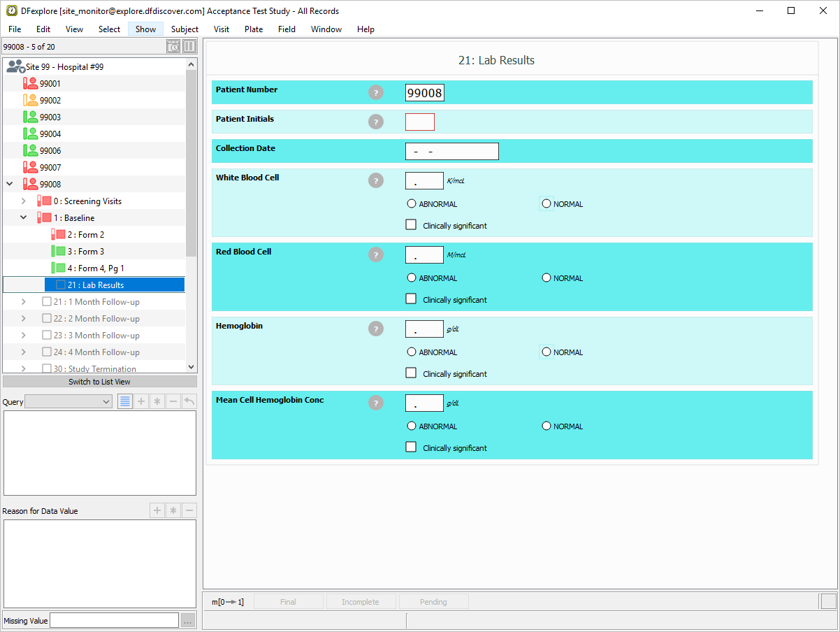Click the query list view icon
Screen dimensions: 840x632
(125, 401)
